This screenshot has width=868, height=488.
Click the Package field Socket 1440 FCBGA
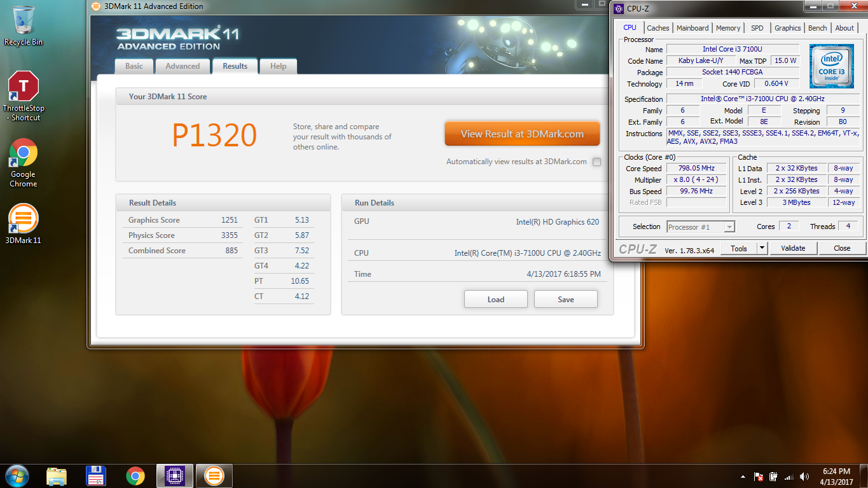coord(733,72)
